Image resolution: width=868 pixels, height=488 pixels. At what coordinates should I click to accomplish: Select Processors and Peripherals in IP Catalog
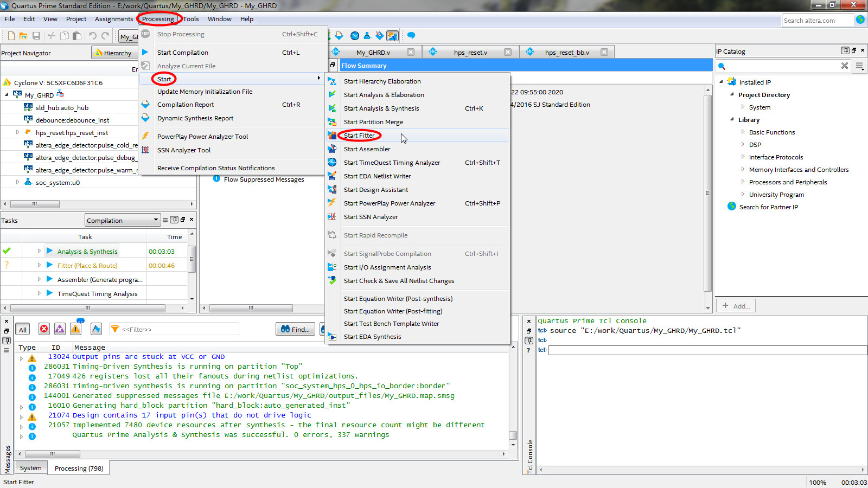click(x=788, y=182)
